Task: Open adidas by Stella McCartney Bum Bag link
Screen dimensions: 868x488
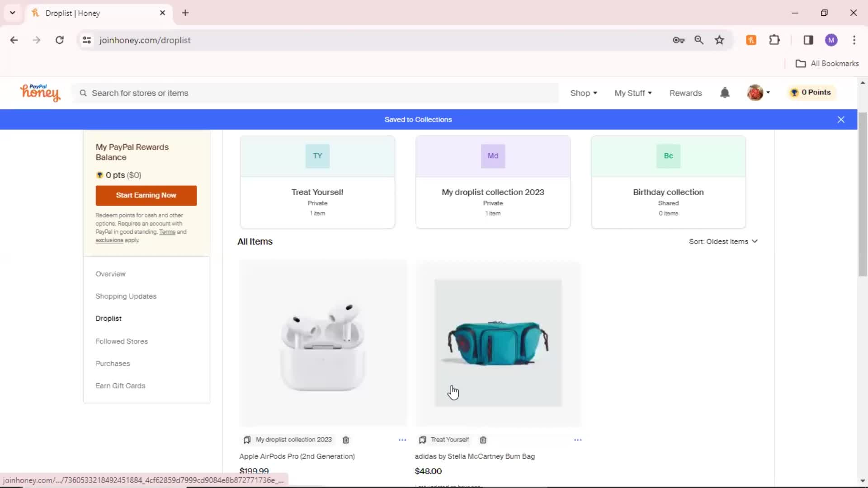Action: pyautogui.click(x=475, y=456)
